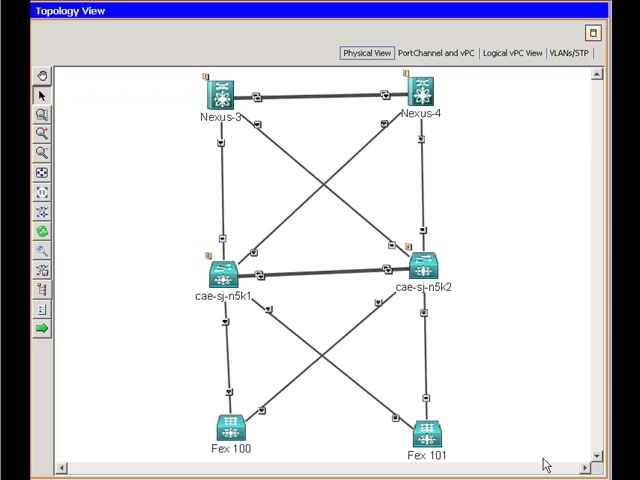Select the Nexus-3 switch icon

[x=220, y=95]
